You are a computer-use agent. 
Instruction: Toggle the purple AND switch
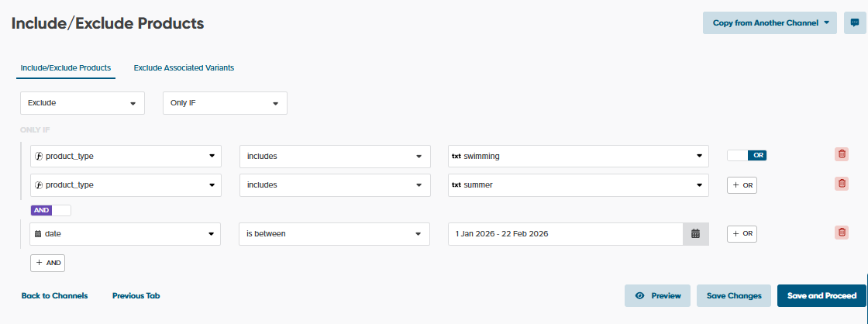coord(50,209)
